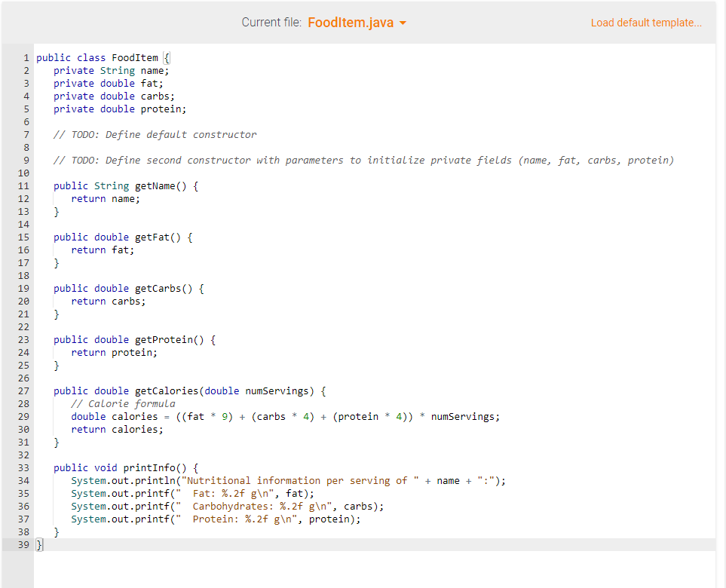
Task: Click the private String name; line
Action: [111, 70]
